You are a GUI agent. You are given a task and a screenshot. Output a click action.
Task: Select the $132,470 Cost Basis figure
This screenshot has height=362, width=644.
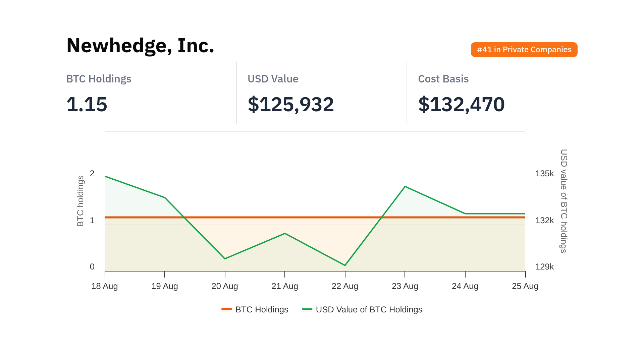point(461,104)
